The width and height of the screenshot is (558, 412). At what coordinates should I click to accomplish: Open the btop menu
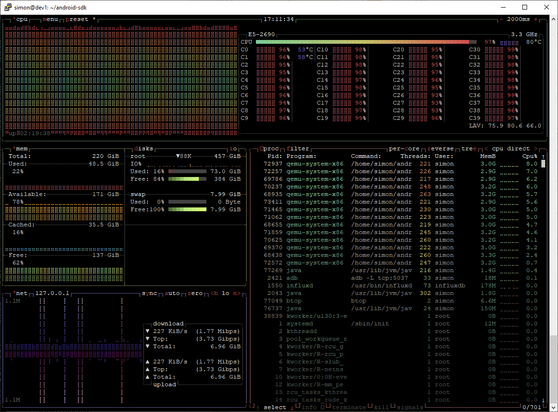point(51,19)
